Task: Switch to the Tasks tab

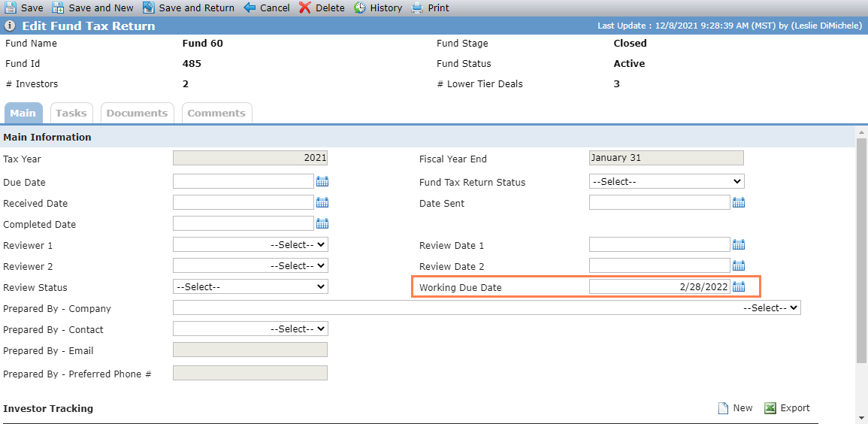Action: pos(71,113)
